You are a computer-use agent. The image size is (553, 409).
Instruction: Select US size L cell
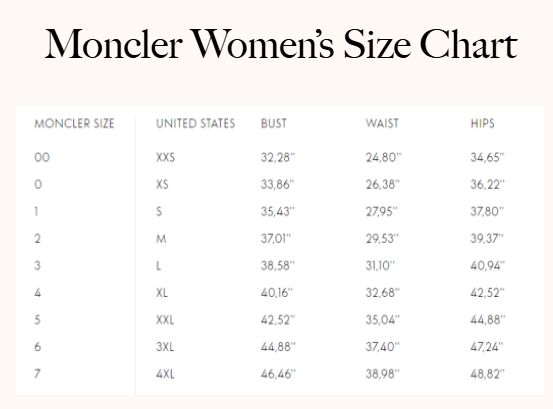158,266
